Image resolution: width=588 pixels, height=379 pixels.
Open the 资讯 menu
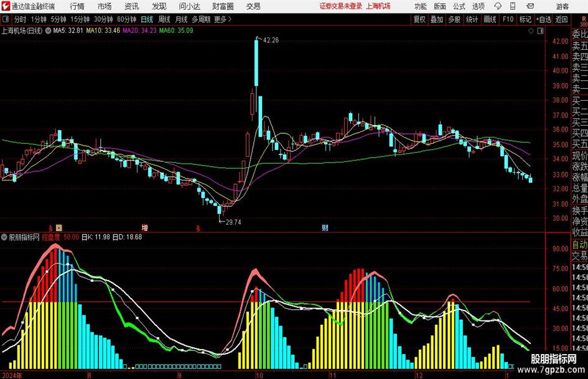[x=132, y=6]
